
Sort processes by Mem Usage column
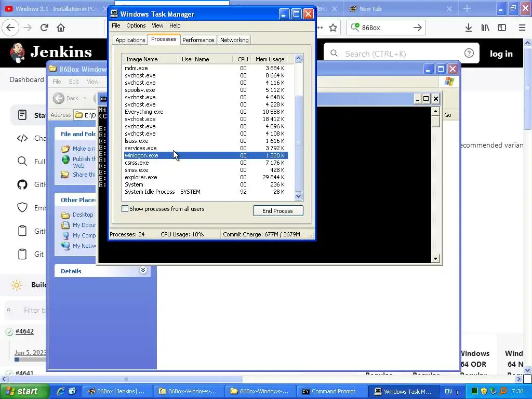270,59
